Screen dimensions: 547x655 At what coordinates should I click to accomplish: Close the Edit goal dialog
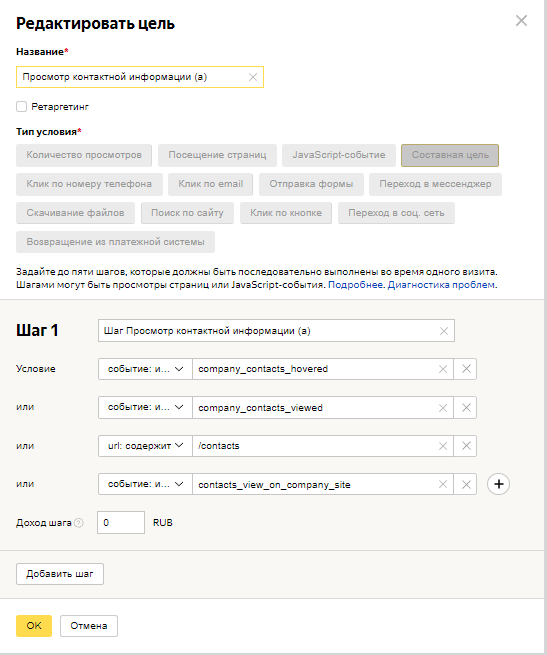tap(521, 20)
